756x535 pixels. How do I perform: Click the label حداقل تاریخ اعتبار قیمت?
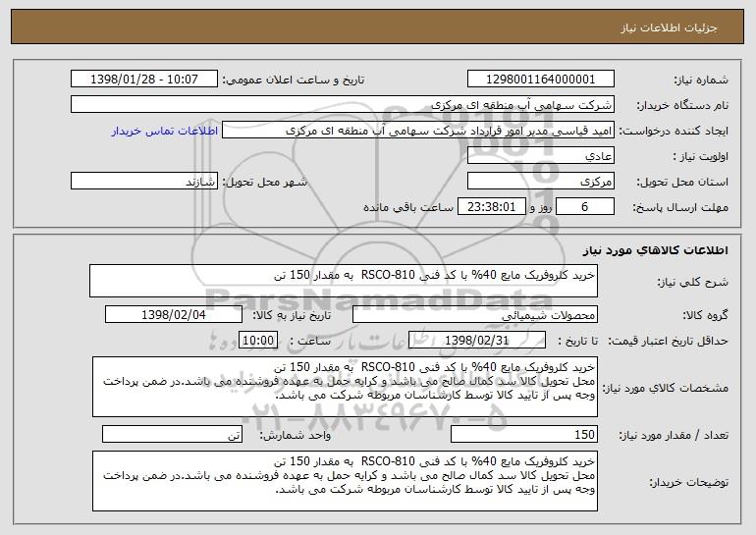[668, 342]
